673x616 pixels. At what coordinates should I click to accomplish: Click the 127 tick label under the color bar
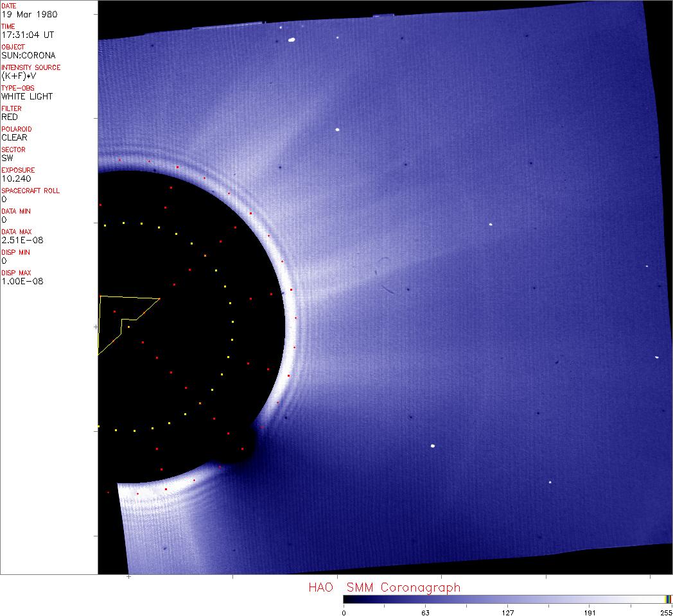pyautogui.click(x=507, y=612)
